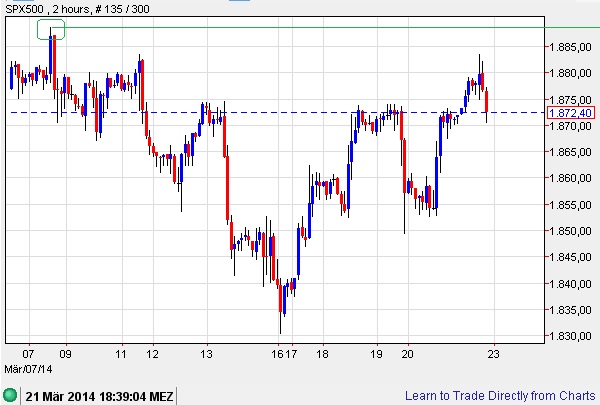The image size is (600, 405).
Task: Click the dashed blue current price line
Action: tap(277, 113)
